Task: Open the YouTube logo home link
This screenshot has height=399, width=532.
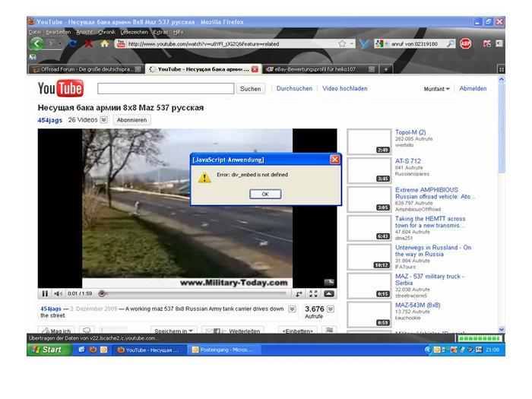Action: tap(60, 89)
